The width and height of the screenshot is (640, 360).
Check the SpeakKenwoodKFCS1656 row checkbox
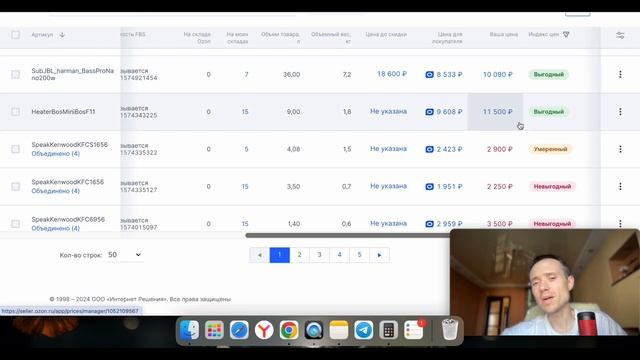pyautogui.click(x=16, y=149)
